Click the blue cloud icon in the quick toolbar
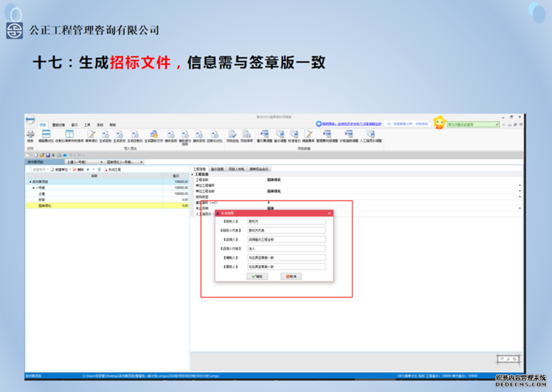 point(65,155)
